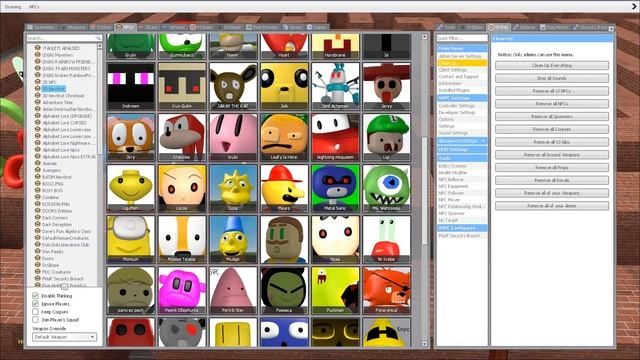Screen dimensions: 640x360
Task: Select the Enderman NPC thumbnail
Action: (x=131, y=86)
